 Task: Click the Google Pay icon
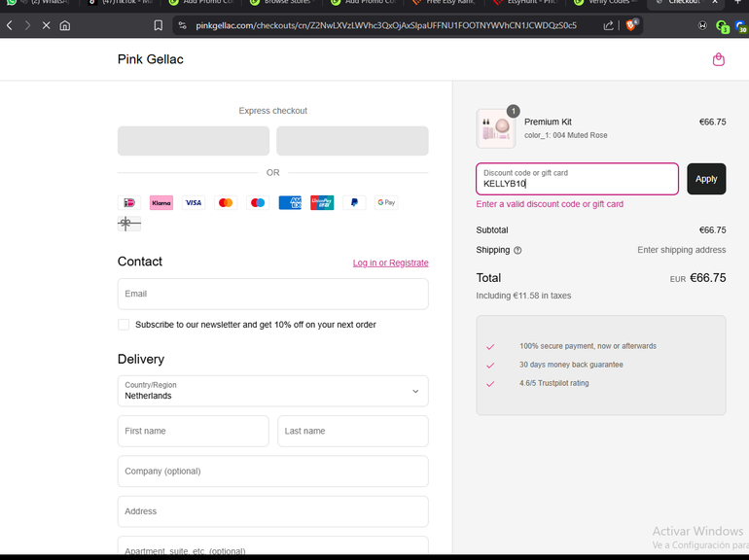click(386, 202)
